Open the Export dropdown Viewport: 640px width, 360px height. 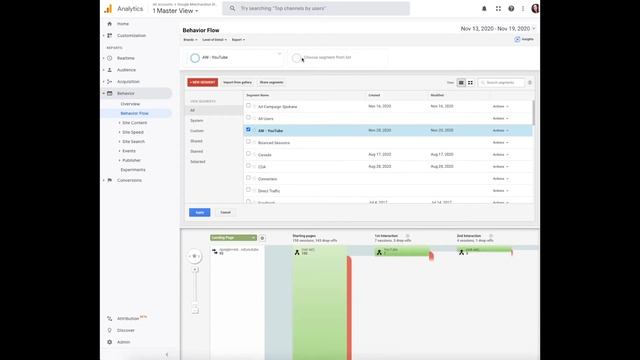[238, 40]
